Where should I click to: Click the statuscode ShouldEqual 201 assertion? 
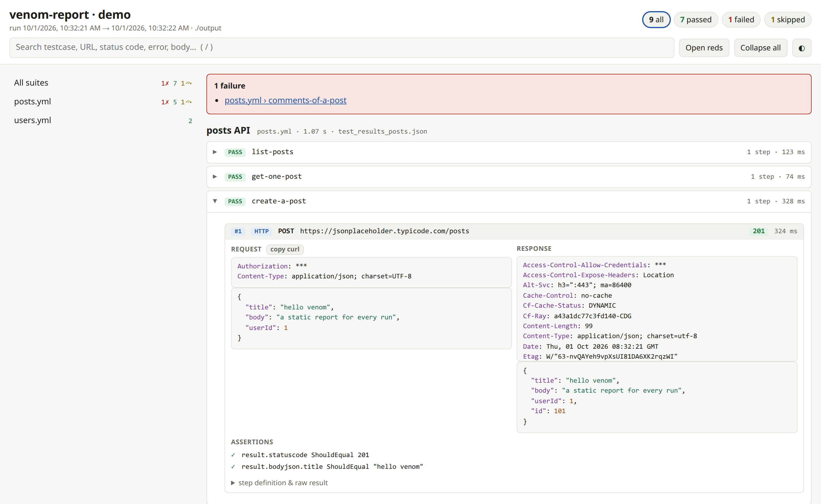305,455
